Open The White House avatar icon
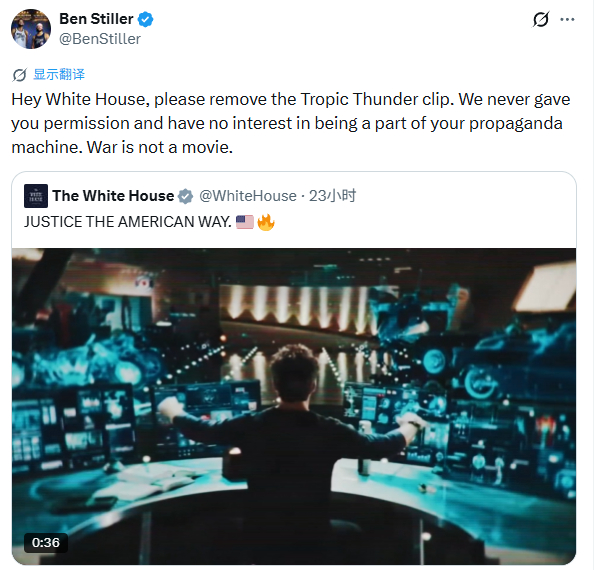This screenshot has width=596, height=570. 36,196
